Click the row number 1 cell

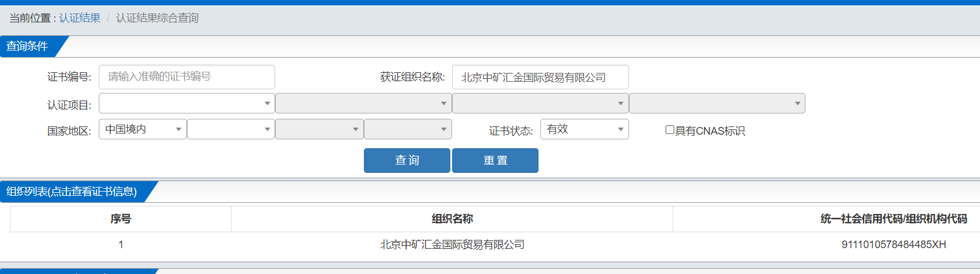click(x=121, y=245)
